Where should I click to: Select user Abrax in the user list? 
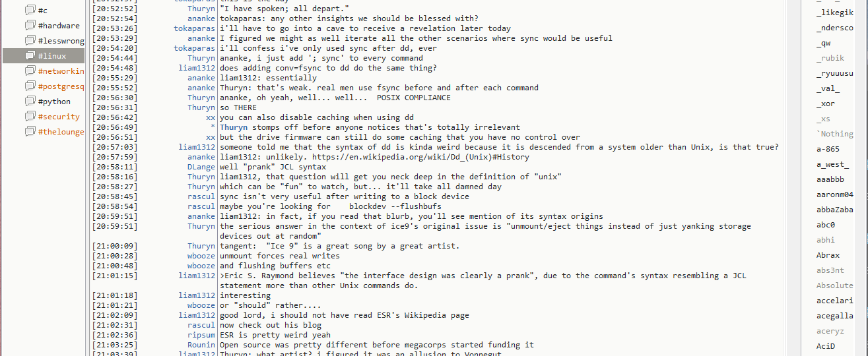pos(828,255)
